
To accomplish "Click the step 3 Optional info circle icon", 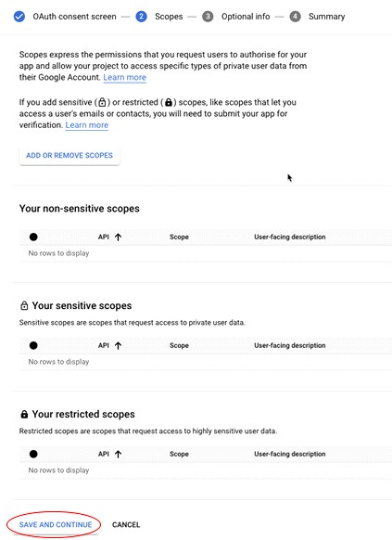I will pyautogui.click(x=208, y=17).
